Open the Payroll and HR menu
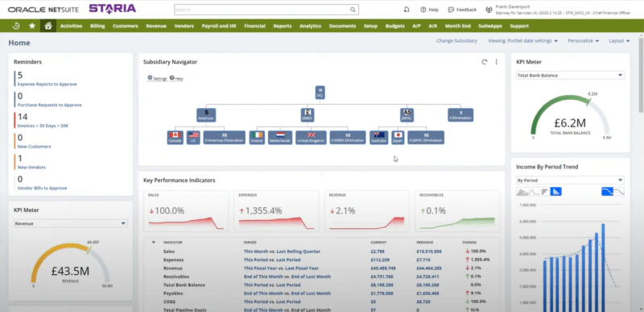This screenshot has width=644, height=312. click(x=219, y=26)
